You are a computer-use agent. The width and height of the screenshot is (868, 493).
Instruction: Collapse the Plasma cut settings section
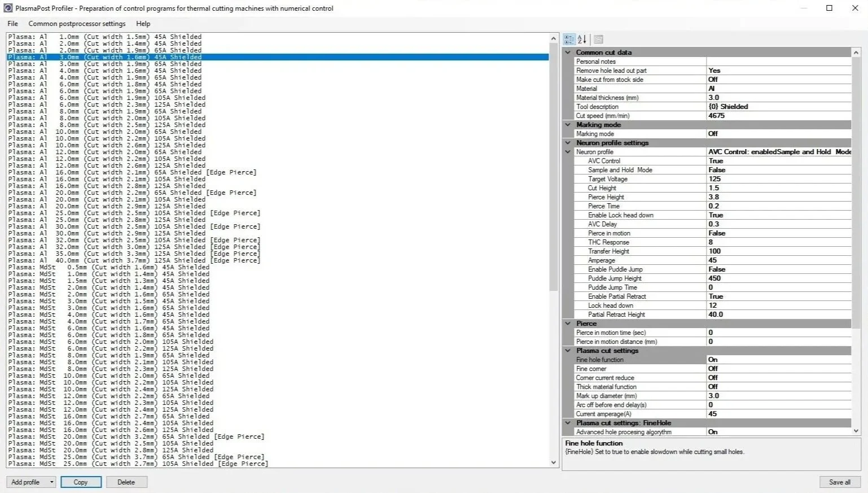(568, 351)
